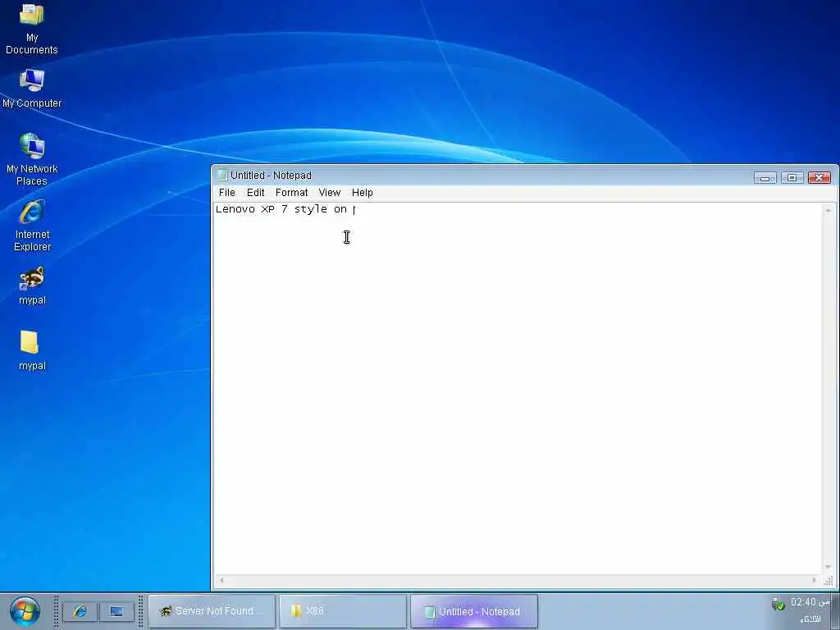Click the vertical scrollbar up arrow

[829, 211]
